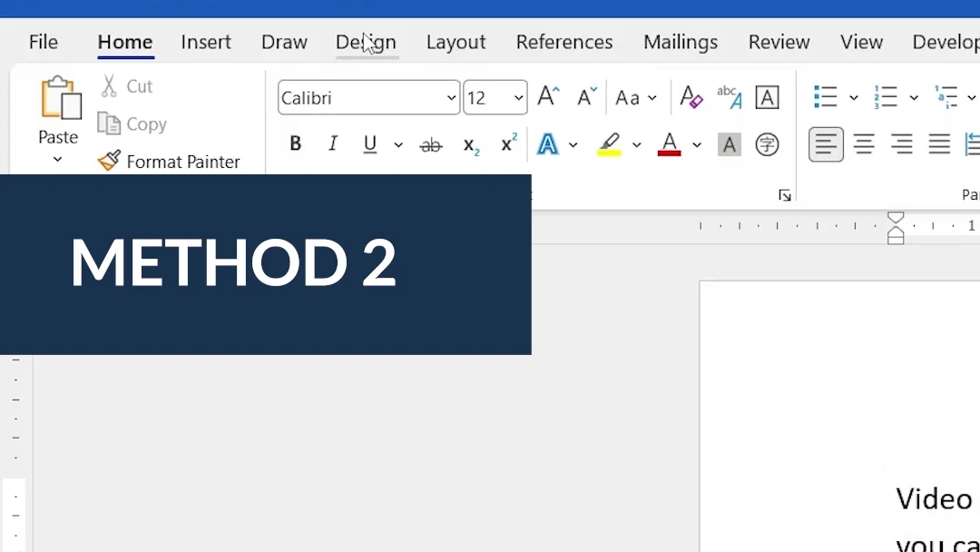
Task: Click the word Video in document
Action: pos(934,498)
